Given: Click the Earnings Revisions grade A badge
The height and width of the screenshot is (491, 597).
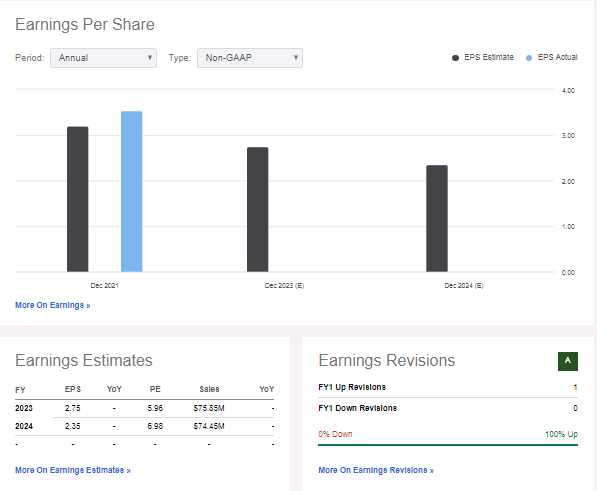Looking at the screenshot, I should click(x=568, y=361).
